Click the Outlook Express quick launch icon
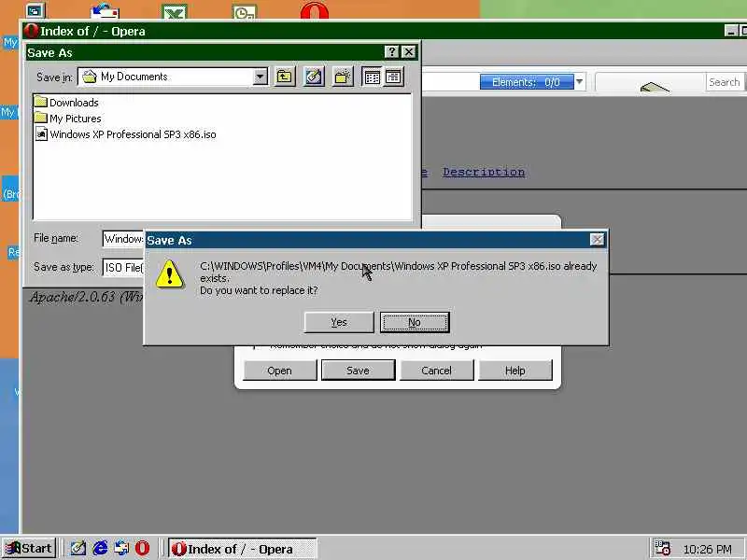This screenshot has height=560, width=747. coord(121,549)
